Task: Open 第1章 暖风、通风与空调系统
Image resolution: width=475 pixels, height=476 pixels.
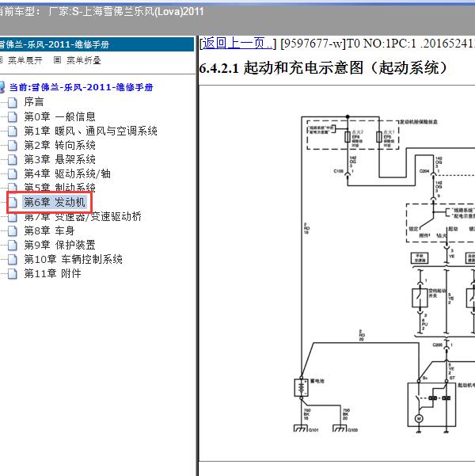Action: [91, 131]
